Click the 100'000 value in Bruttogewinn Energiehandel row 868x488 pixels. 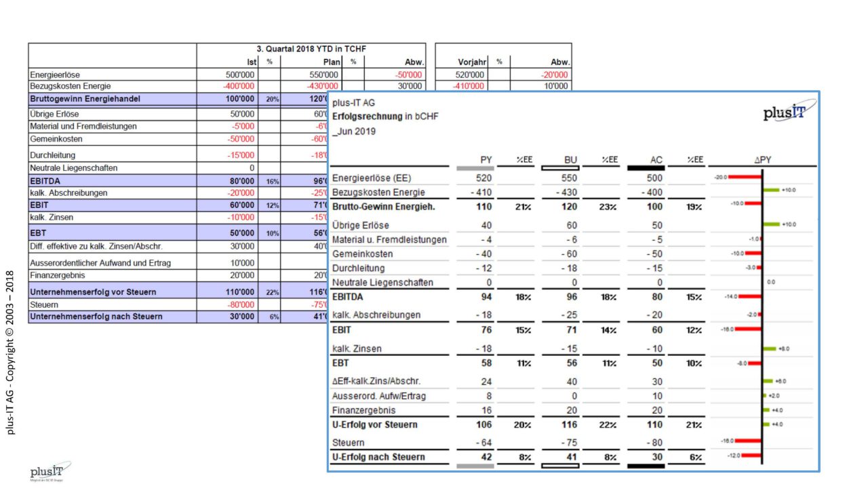tap(240, 99)
